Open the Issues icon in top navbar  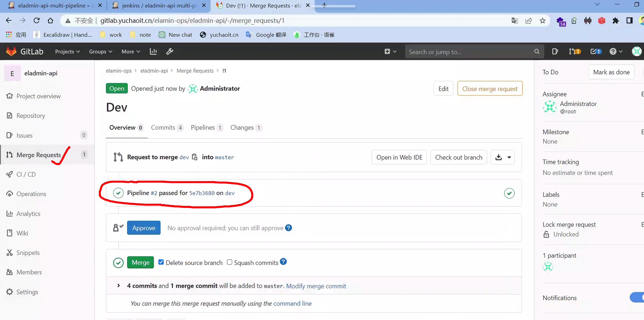(555, 51)
